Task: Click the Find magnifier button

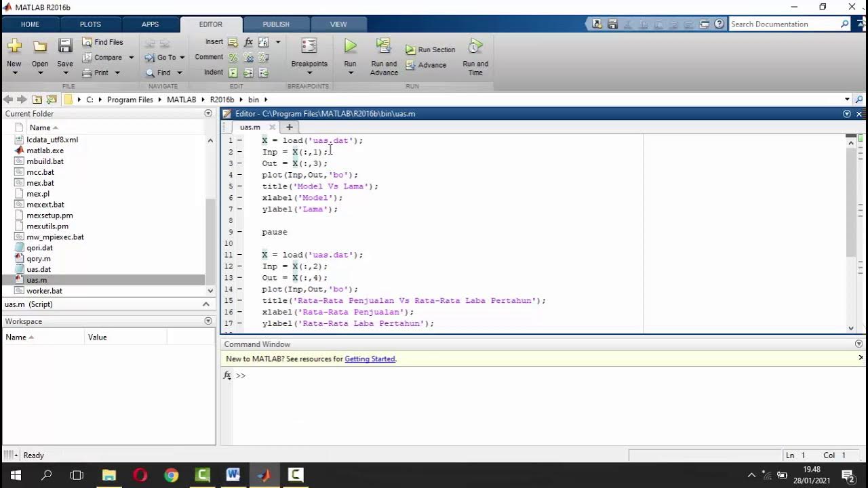Action: pos(158,73)
